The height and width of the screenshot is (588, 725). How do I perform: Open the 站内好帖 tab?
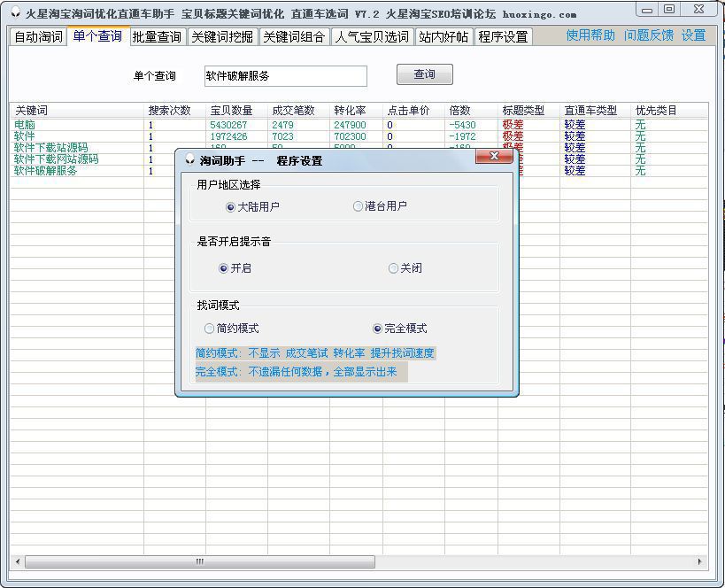pyautogui.click(x=441, y=39)
